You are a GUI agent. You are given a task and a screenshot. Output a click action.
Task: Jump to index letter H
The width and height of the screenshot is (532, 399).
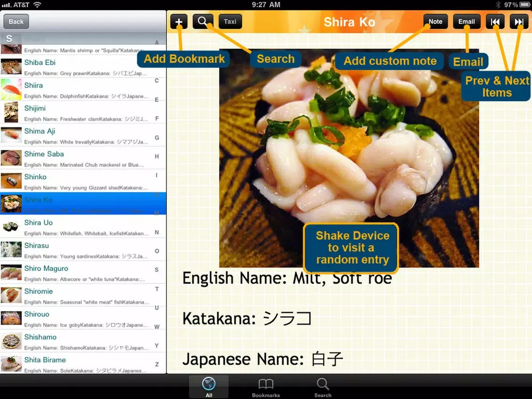click(157, 156)
